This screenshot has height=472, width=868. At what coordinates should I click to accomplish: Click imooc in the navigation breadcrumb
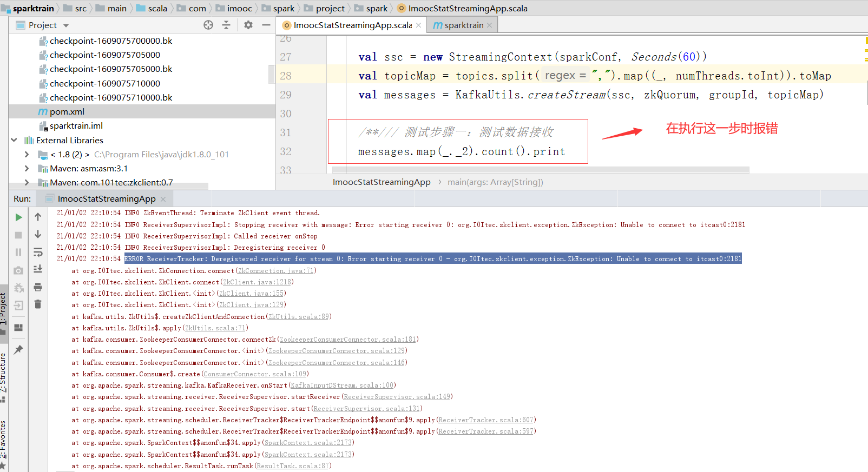tap(240, 8)
